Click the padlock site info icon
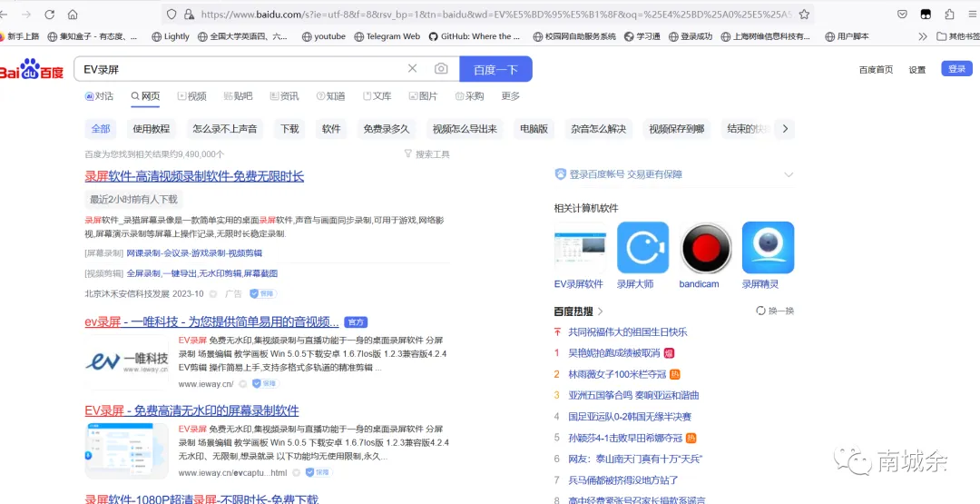The image size is (980, 504). [x=188, y=14]
